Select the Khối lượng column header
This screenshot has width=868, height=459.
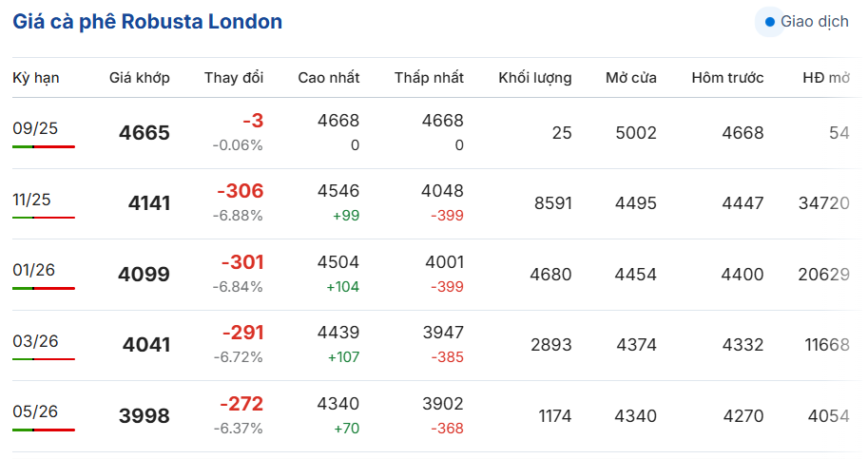coord(535,78)
